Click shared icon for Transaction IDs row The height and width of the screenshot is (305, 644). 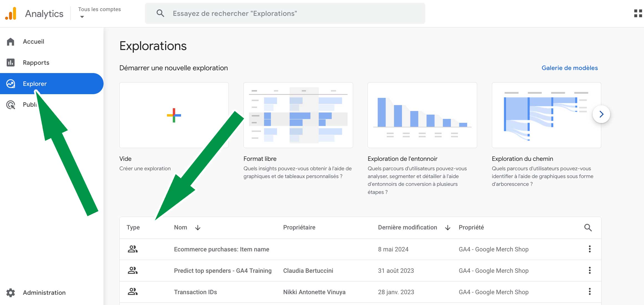[133, 291]
